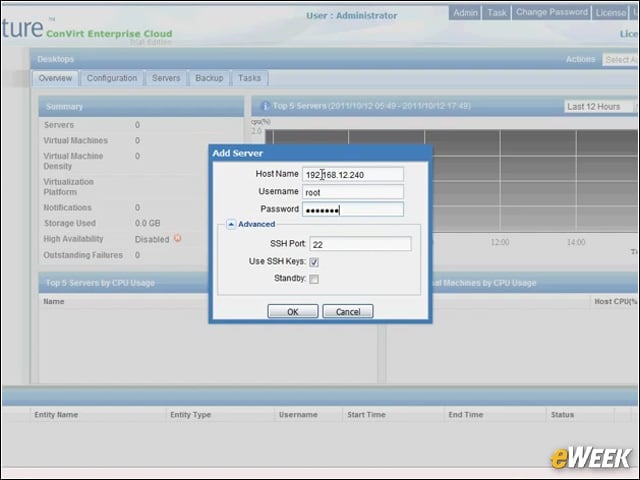Click the info icon beside Top 5 Servers
Image resolution: width=640 pixels, height=480 pixels.
[x=265, y=106]
